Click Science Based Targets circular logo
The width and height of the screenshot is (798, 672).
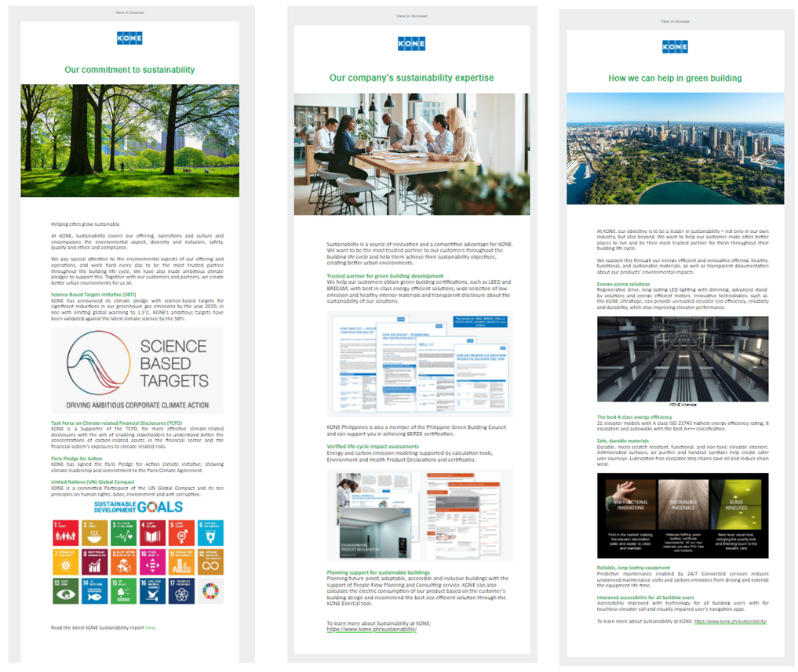(x=98, y=363)
